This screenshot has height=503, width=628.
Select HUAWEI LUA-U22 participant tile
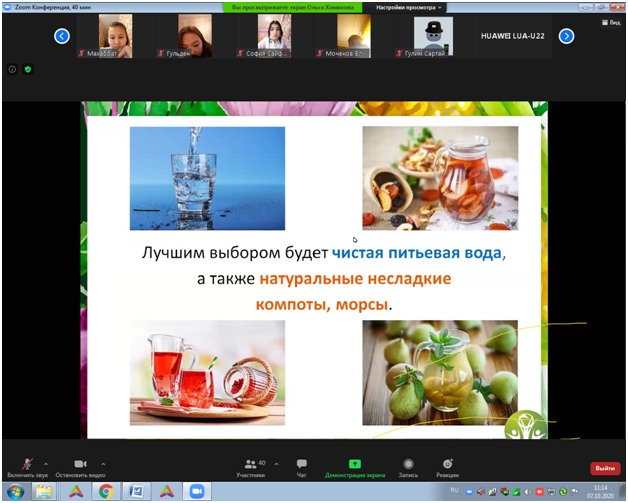tap(514, 37)
